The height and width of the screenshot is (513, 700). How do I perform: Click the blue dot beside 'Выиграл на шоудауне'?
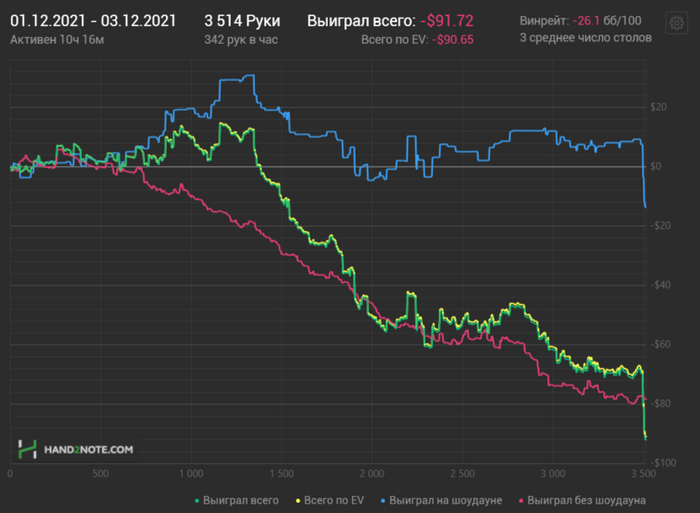point(383,501)
